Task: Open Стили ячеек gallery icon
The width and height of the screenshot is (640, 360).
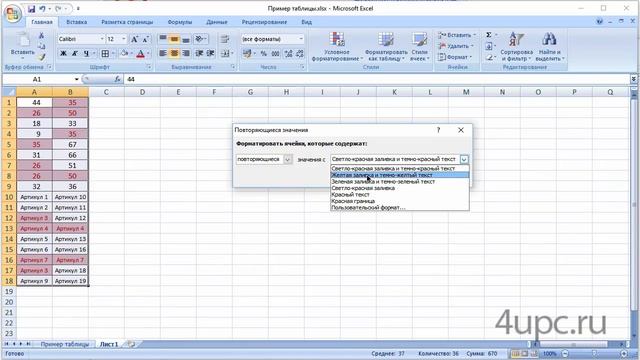Action: click(x=419, y=40)
